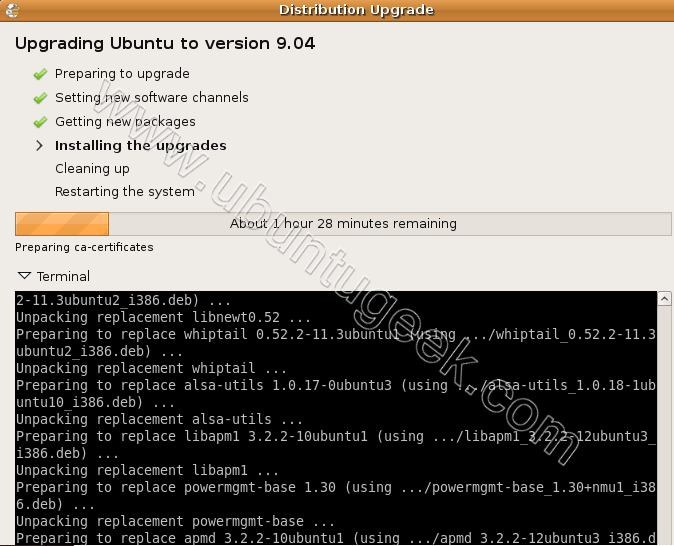This screenshot has height=546, width=674.
Task: Click the Preparing to upgrade step text
Action: [x=122, y=74]
